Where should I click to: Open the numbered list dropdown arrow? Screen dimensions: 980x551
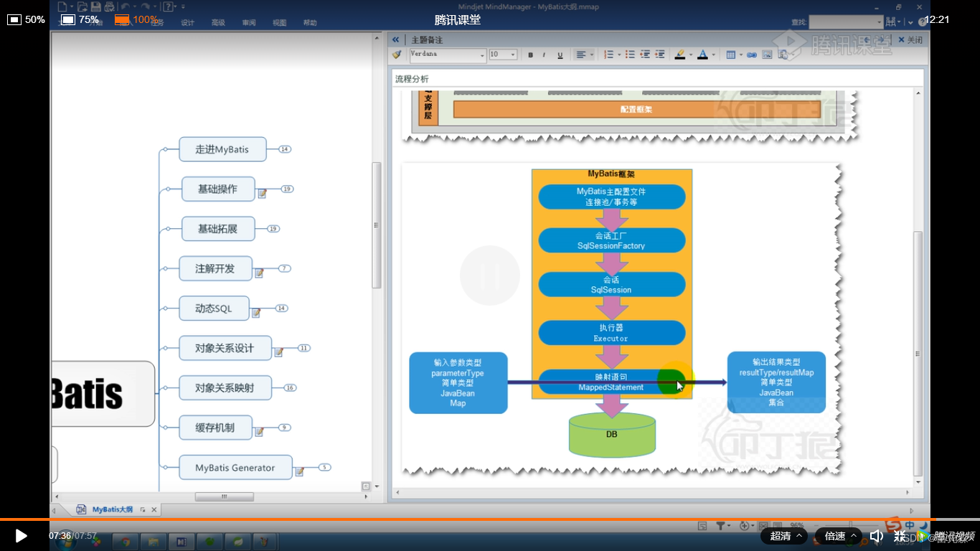click(x=619, y=55)
